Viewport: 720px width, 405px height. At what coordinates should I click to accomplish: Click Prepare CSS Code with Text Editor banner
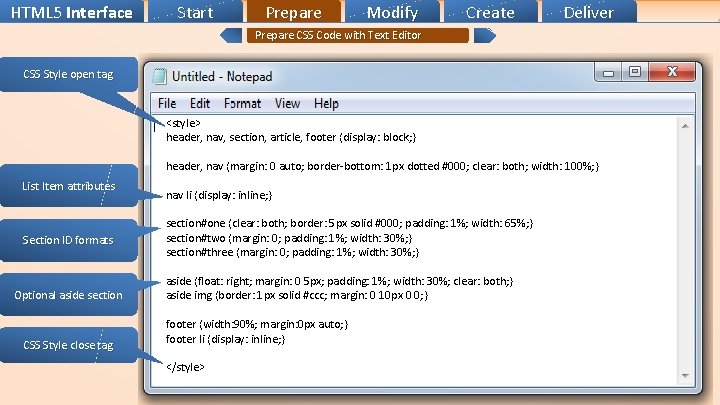click(358, 35)
